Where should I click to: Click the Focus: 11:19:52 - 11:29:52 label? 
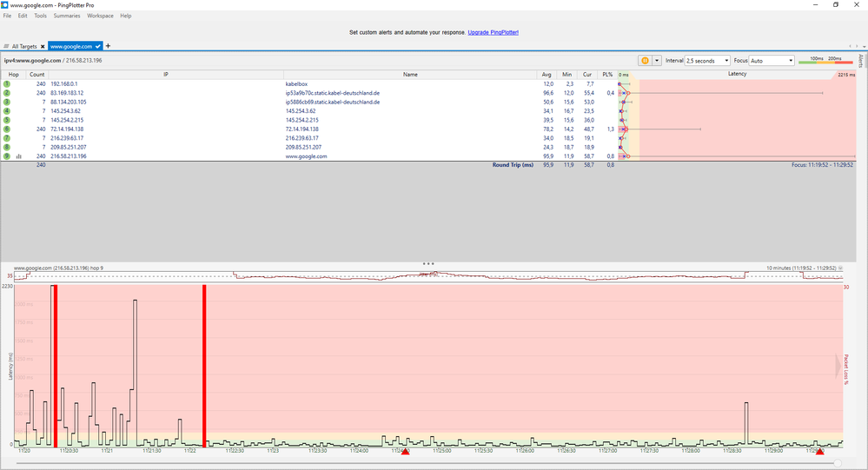[x=822, y=165]
